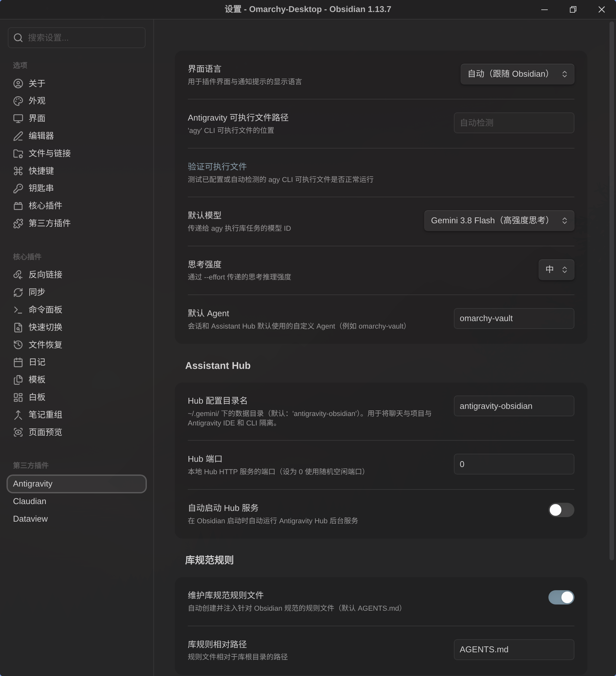Viewport: 616px width, 676px height.
Task: Open the 同步 plugin settings
Action: (x=76, y=292)
